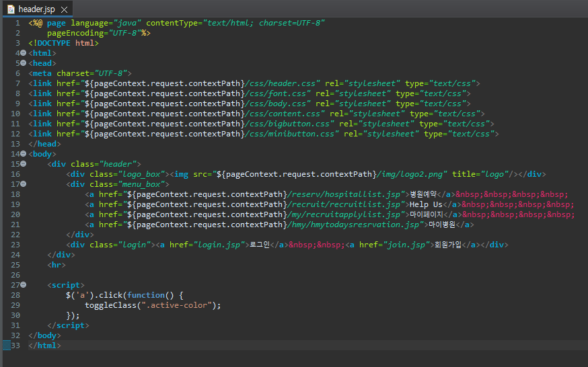Click the hospitallist.jsp link path

coord(344,194)
